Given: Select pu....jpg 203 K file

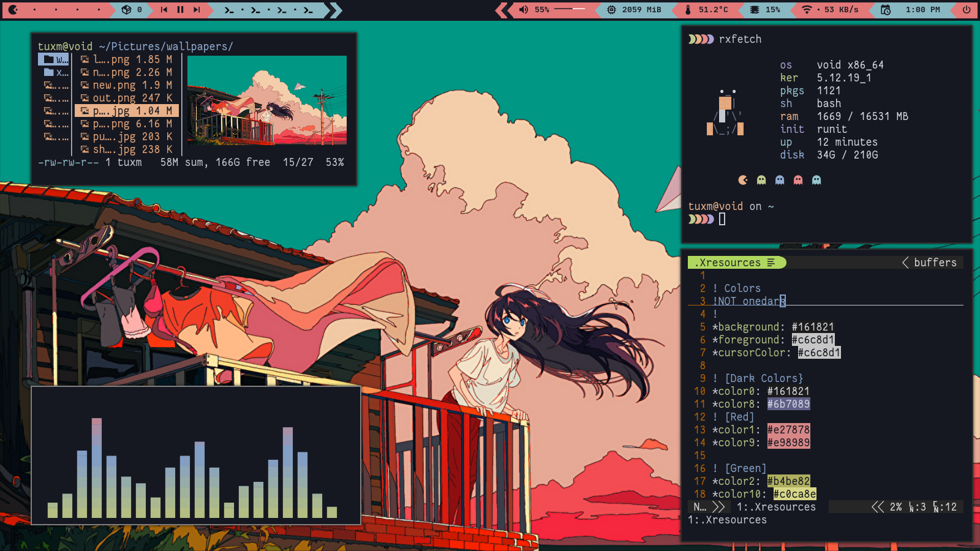Looking at the screenshot, I should click(127, 137).
